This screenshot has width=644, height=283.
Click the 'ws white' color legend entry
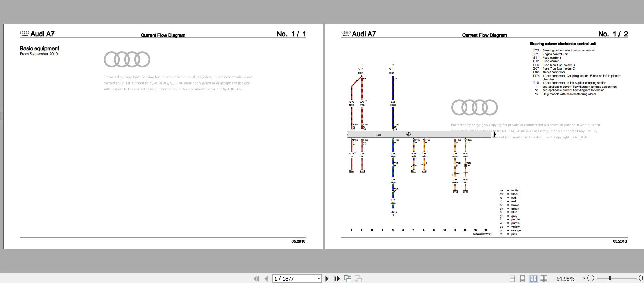pyautogui.click(x=509, y=190)
